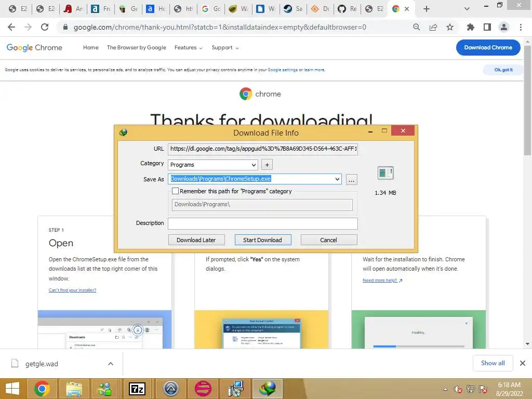Switch to the 'Hc' tab
The width and height of the screenshot is (532, 399).
[155, 9]
